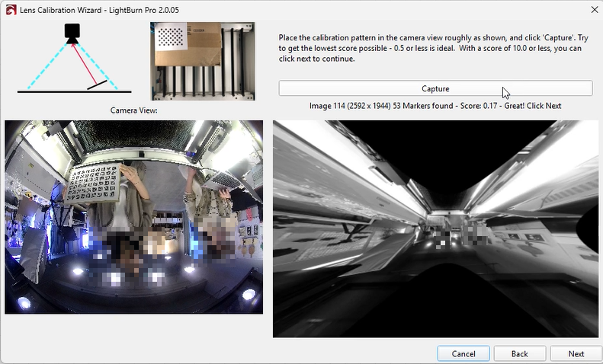Click the Capture button
This screenshot has height=364, width=603.
click(435, 88)
